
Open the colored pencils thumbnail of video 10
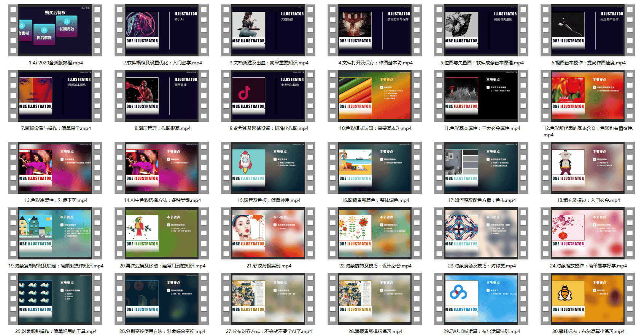(375, 96)
